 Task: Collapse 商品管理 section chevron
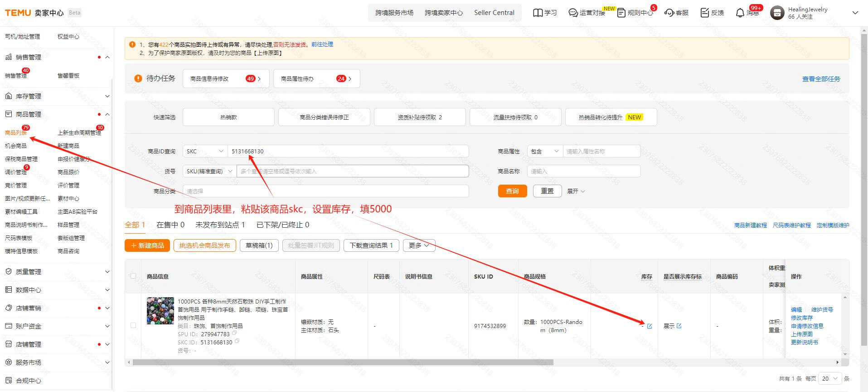107,114
